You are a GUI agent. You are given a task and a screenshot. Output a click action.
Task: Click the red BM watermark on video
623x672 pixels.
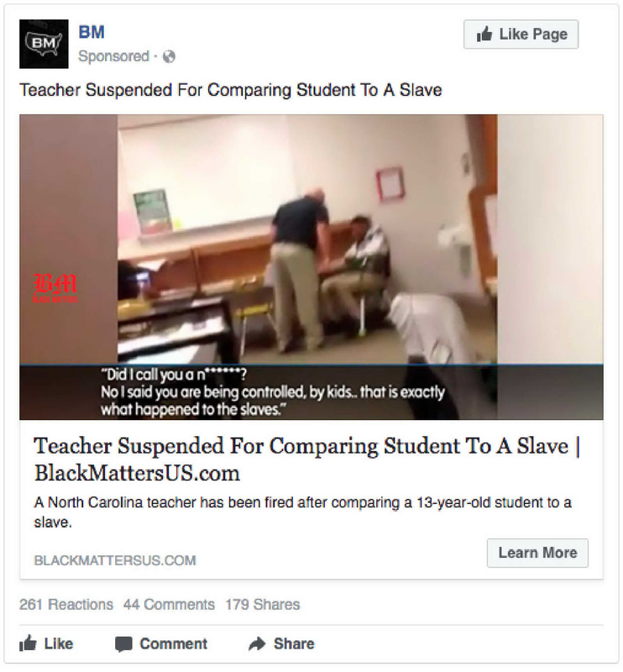pos(55,288)
